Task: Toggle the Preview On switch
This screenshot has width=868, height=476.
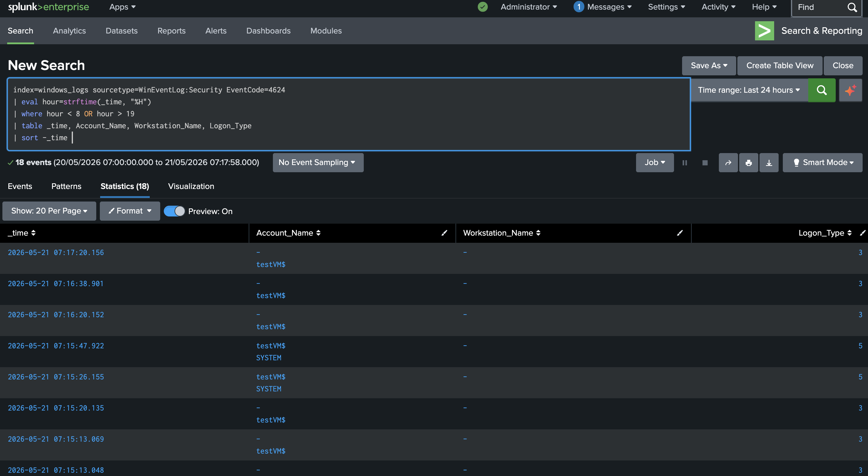Action: (x=174, y=211)
